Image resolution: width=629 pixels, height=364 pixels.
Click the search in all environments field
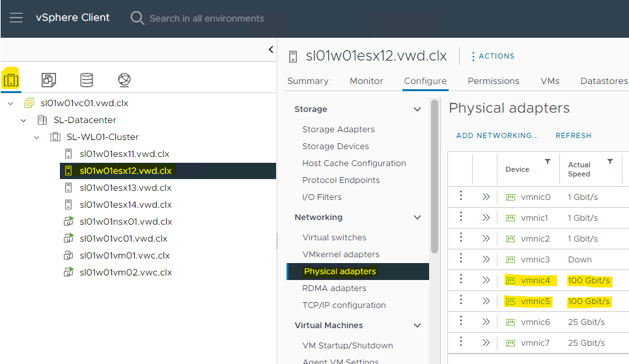(x=206, y=18)
